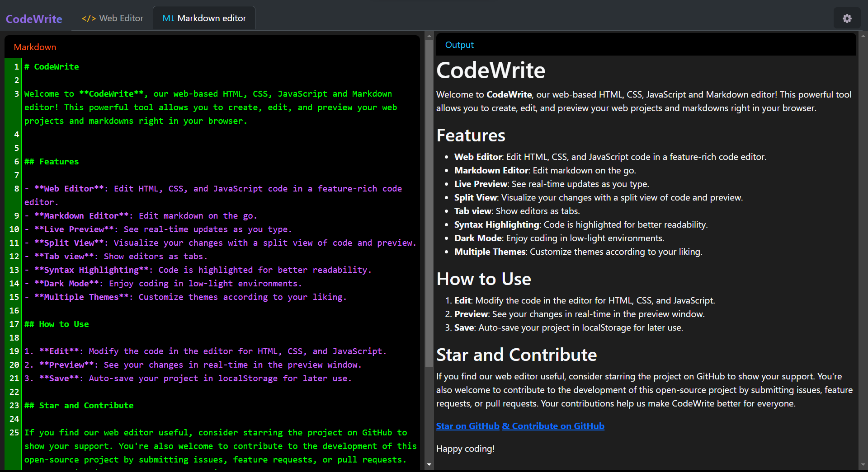Click the '3. **Save**' source line

click(188, 379)
